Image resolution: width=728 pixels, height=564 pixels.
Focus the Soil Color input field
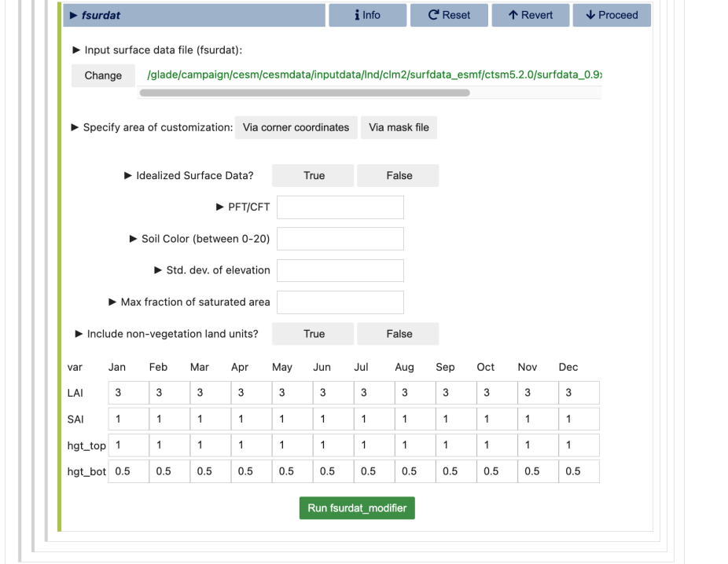pos(340,239)
